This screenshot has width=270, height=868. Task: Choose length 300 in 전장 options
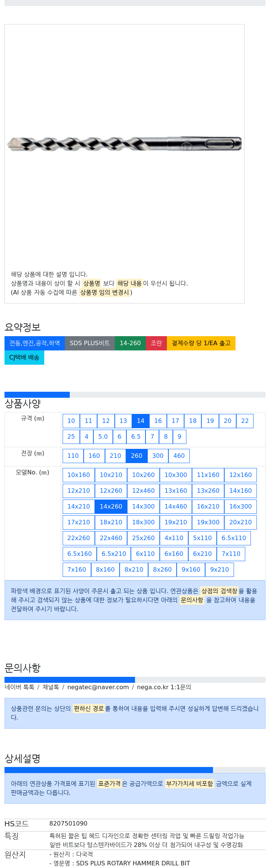[x=158, y=456]
